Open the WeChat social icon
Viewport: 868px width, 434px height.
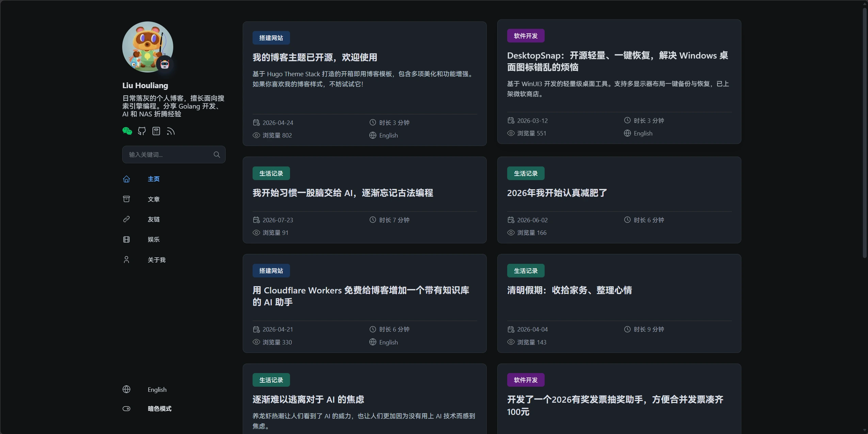(127, 131)
